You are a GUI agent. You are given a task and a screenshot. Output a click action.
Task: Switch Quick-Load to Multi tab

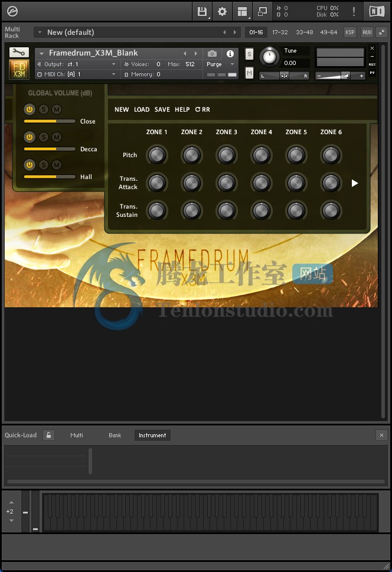click(x=77, y=435)
